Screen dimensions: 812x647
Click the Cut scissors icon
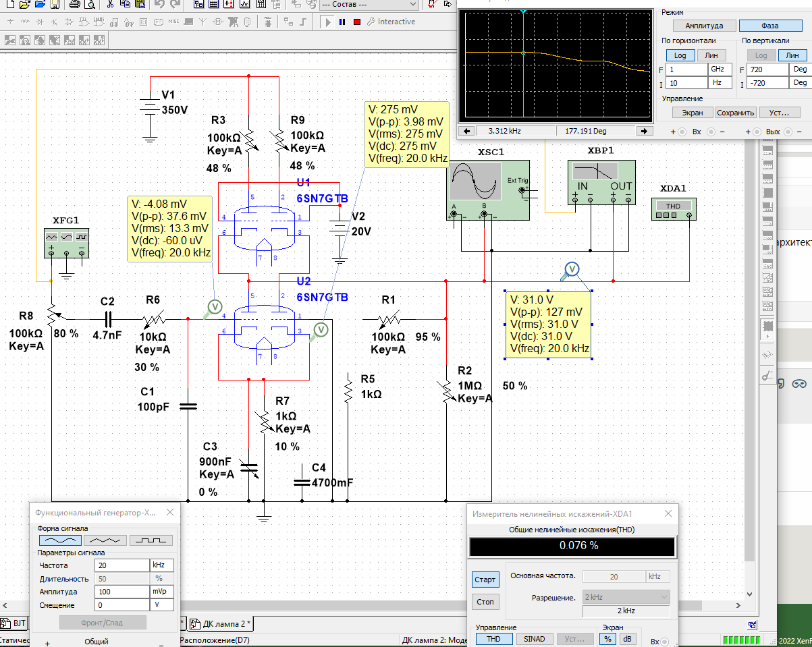coord(110,4)
